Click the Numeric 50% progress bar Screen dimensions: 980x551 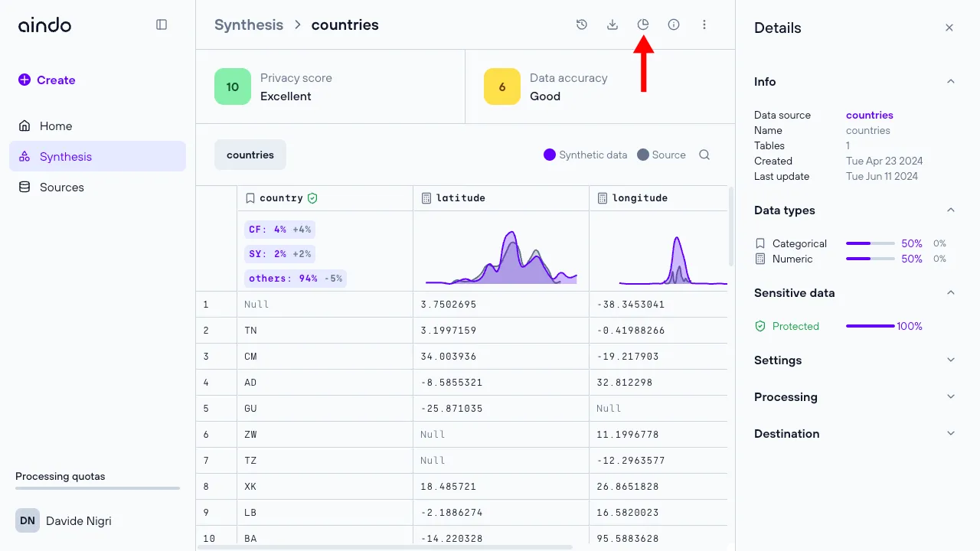tap(871, 259)
